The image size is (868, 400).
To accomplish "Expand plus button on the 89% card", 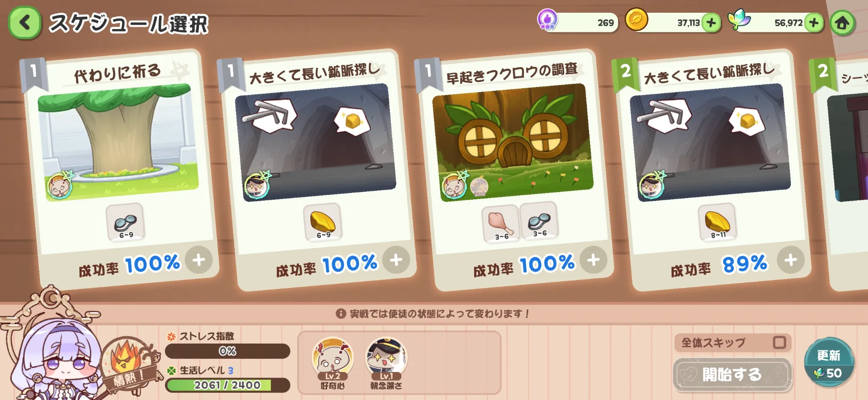I will [x=791, y=260].
